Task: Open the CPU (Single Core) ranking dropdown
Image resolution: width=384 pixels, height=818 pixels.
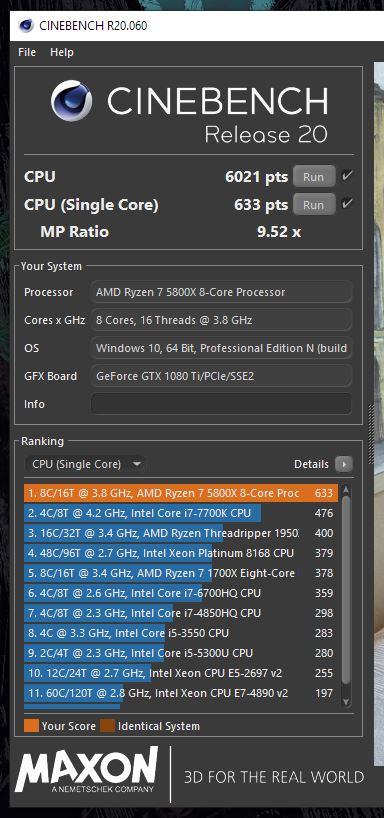Action: pyautogui.click(x=85, y=464)
